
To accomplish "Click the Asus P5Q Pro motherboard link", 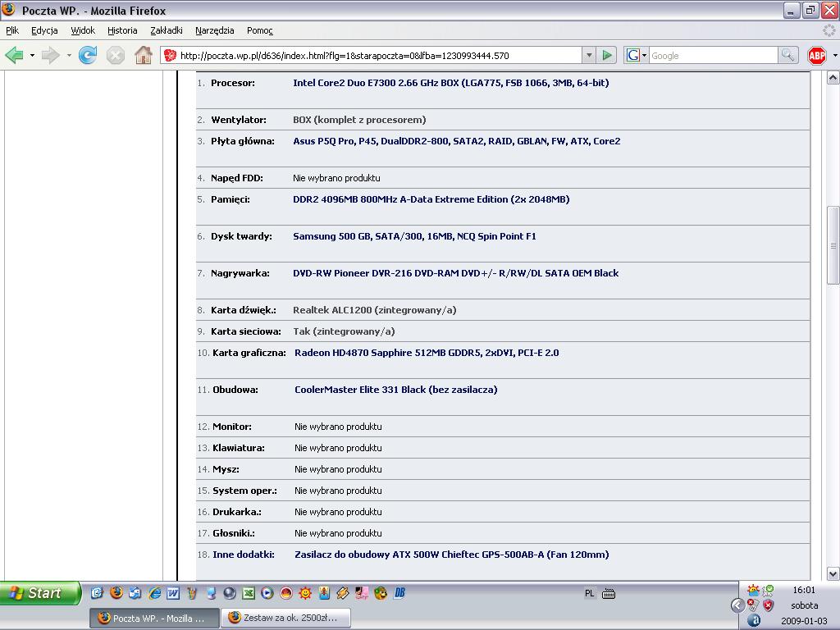I will tap(456, 141).
